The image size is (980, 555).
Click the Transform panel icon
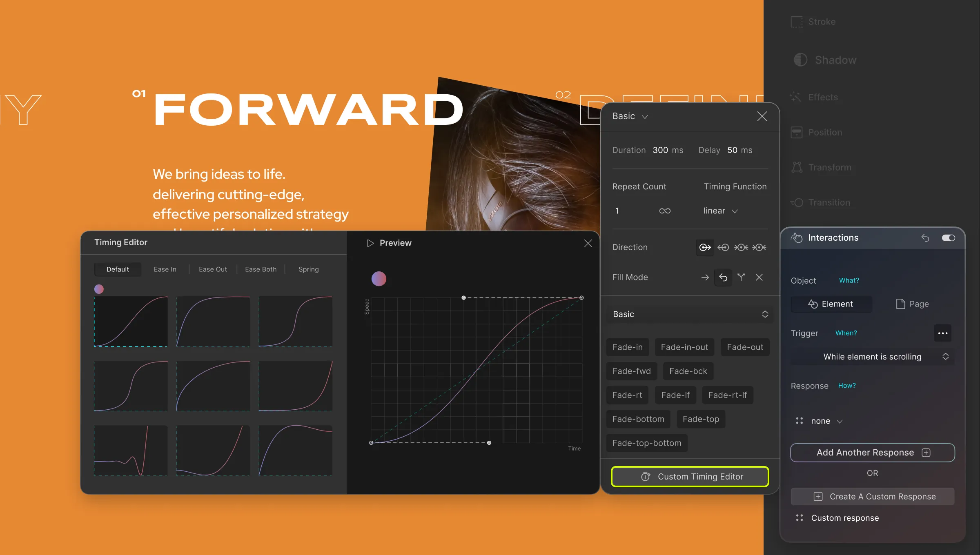797,167
